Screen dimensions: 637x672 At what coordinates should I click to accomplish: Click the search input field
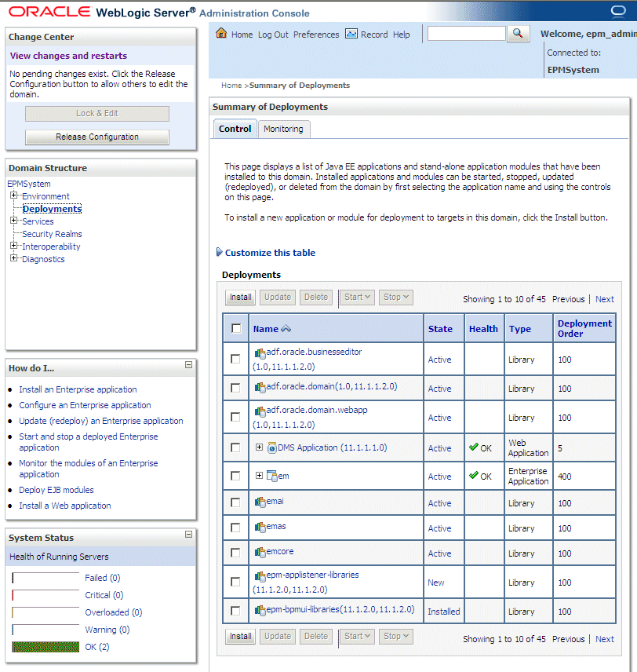[x=467, y=34]
